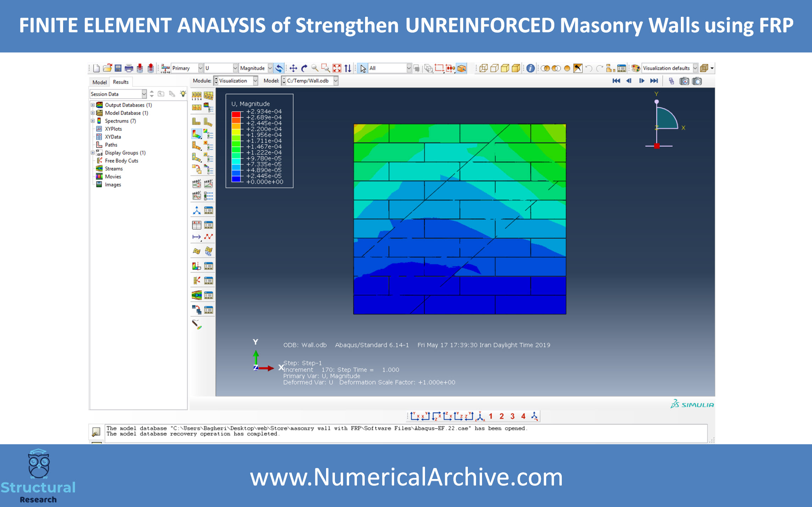Open the selection filter All dropdown
This screenshot has height=507, width=812.
point(409,68)
